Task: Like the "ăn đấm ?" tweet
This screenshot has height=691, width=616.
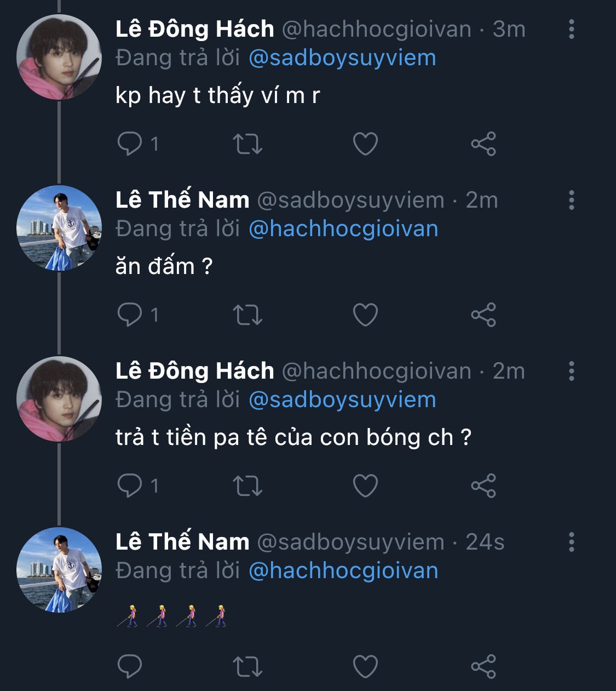Action: 365,315
